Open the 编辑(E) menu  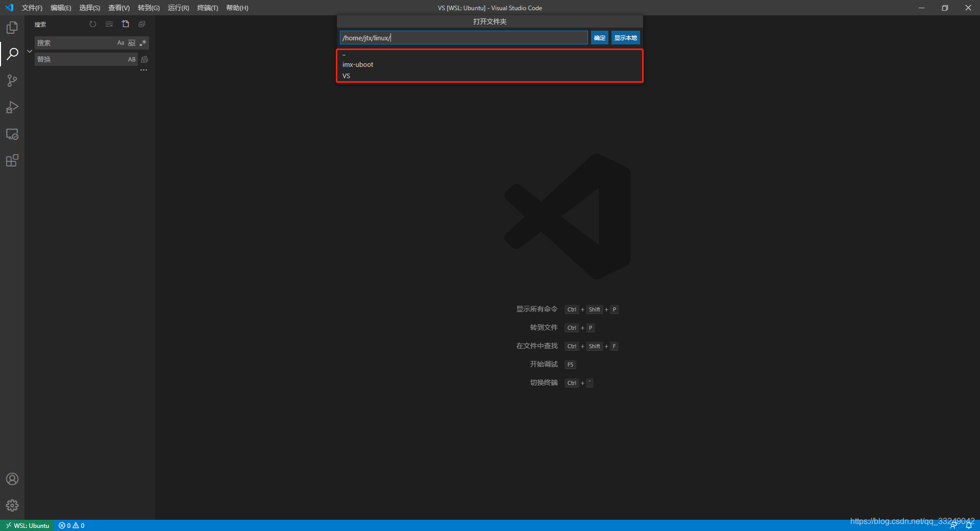[x=61, y=8]
